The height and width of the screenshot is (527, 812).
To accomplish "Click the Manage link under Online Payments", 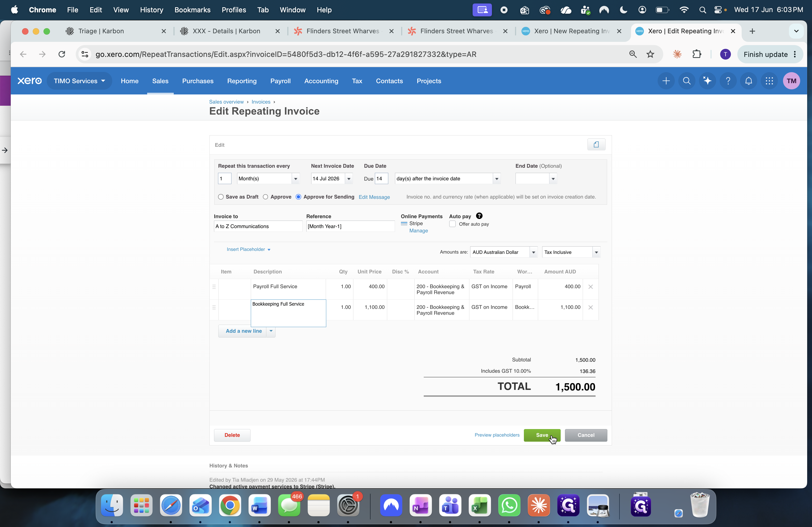I will coord(418,231).
